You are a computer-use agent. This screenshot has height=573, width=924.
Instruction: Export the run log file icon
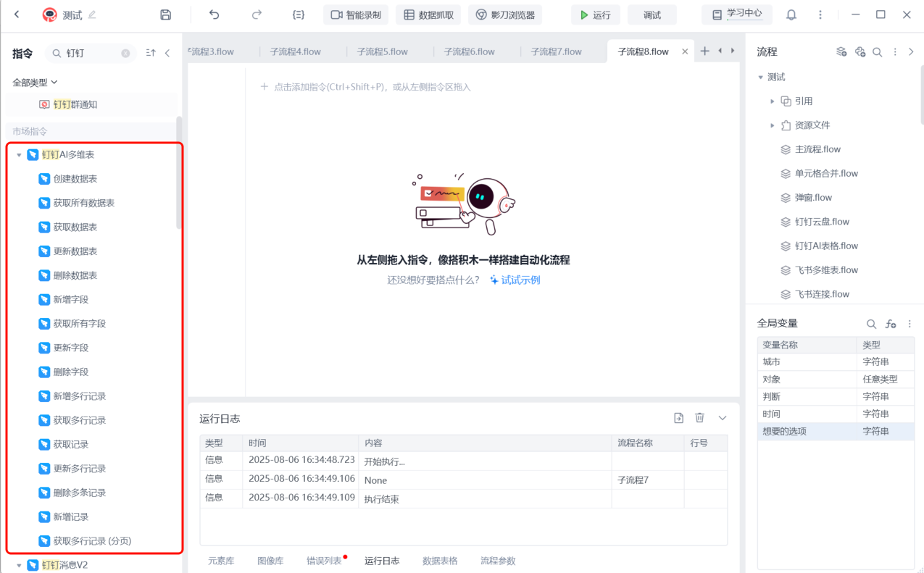[x=678, y=417]
